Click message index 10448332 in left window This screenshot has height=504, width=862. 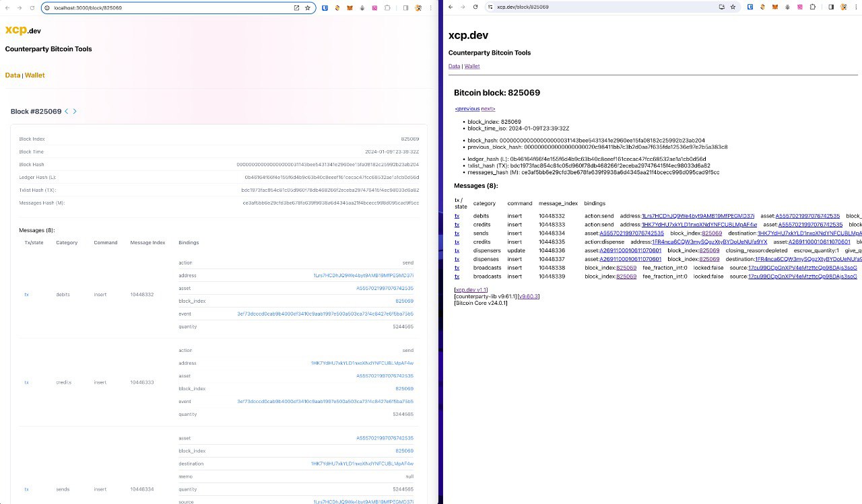(x=142, y=294)
